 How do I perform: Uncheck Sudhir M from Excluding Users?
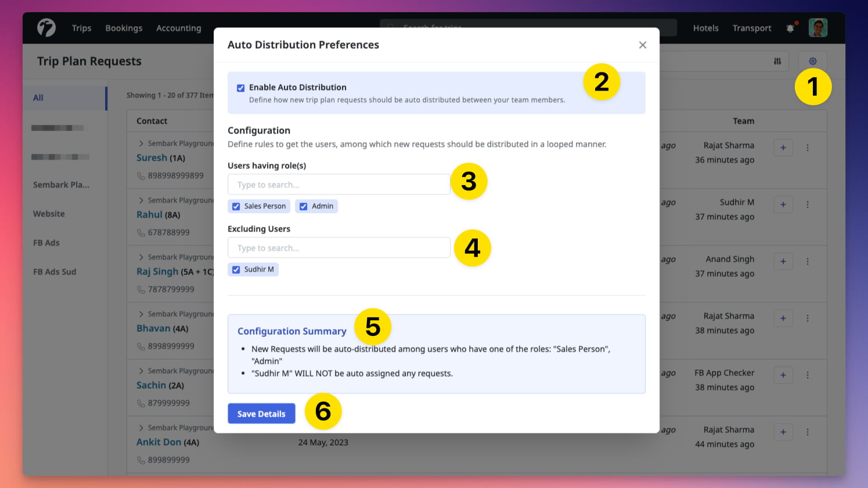[x=236, y=269]
